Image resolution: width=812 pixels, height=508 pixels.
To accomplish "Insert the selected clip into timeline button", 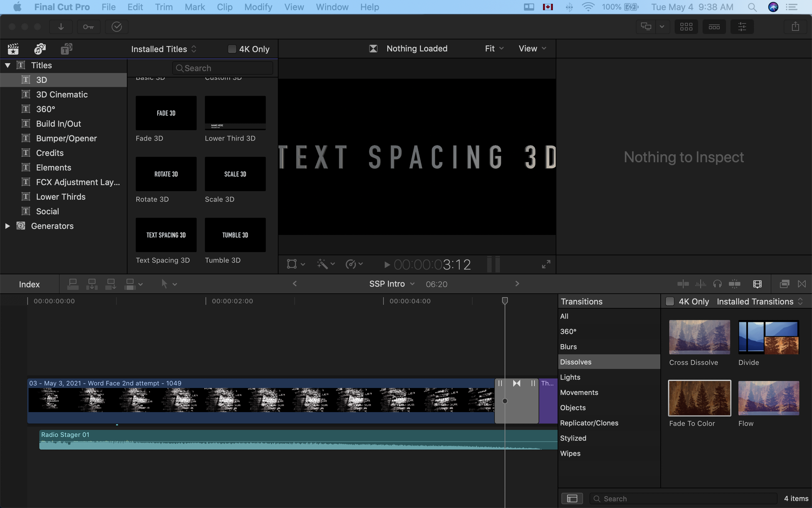I will (92, 284).
